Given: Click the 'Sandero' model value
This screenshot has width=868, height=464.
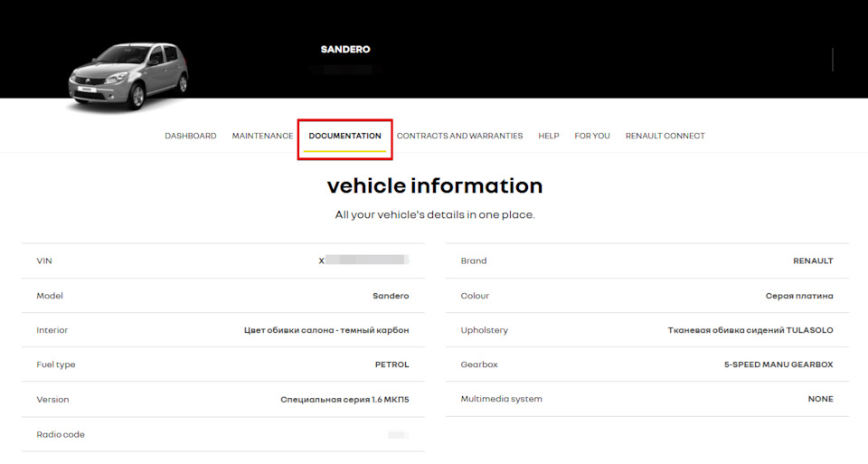Looking at the screenshot, I should tap(391, 296).
